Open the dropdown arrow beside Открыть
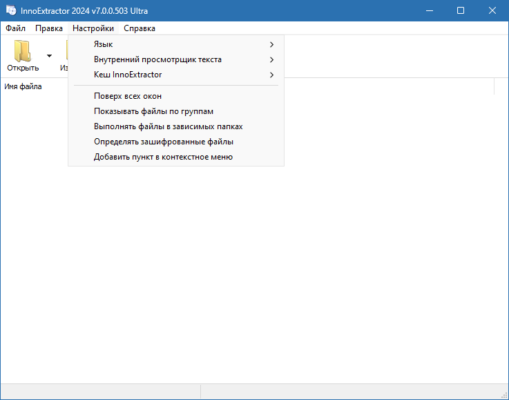Screen dimensions: 509x400 49,56
